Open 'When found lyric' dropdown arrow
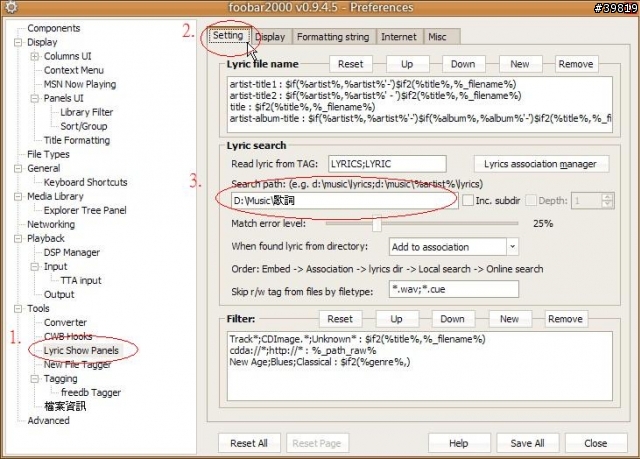The width and height of the screenshot is (640, 459). [512, 247]
